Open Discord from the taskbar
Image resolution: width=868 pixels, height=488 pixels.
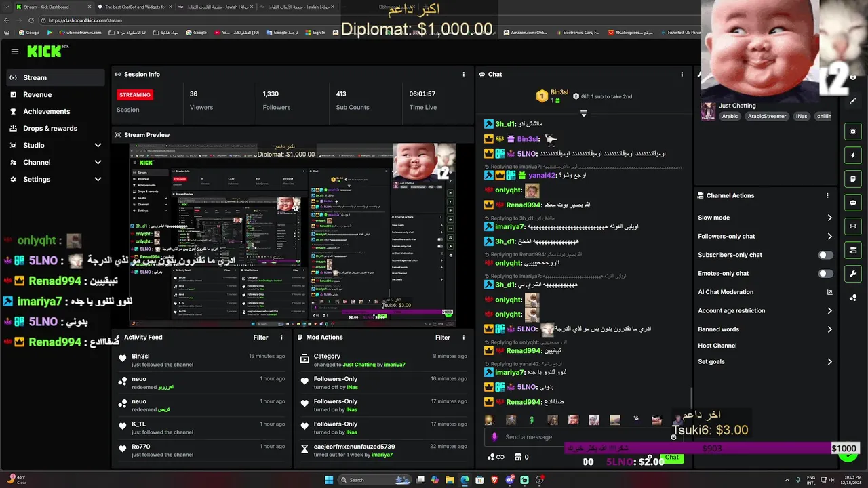point(509,480)
